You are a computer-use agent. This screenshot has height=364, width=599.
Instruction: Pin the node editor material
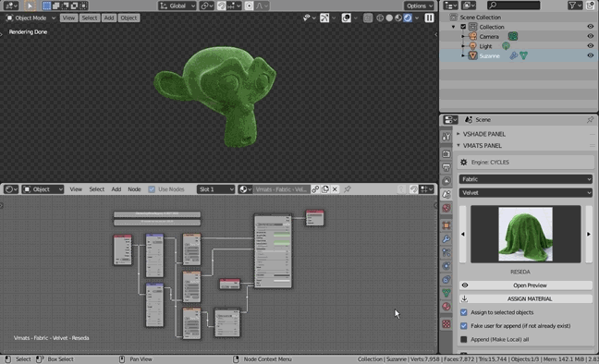[x=348, y=189]
